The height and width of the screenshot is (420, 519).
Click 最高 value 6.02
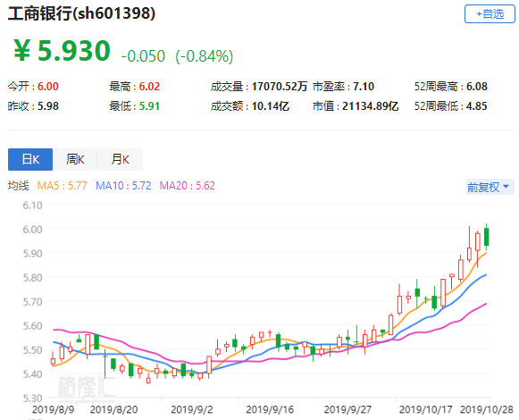149,87
